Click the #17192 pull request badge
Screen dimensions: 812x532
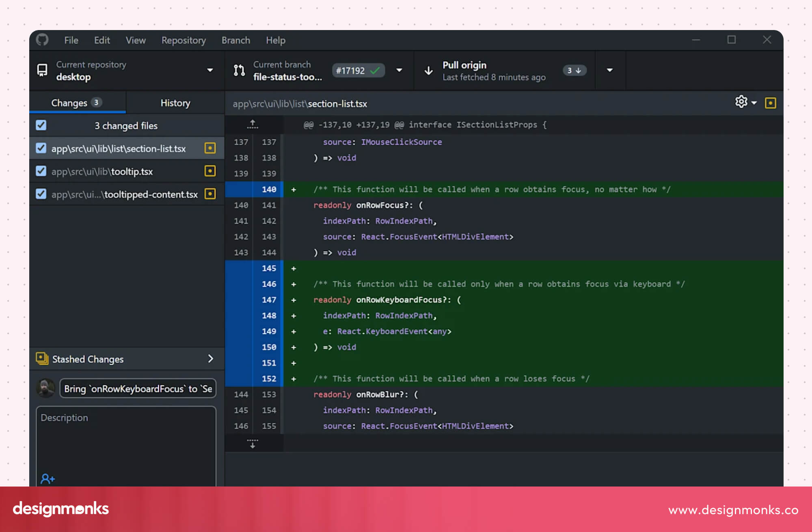pyautogui.click(x=357, y=70)
